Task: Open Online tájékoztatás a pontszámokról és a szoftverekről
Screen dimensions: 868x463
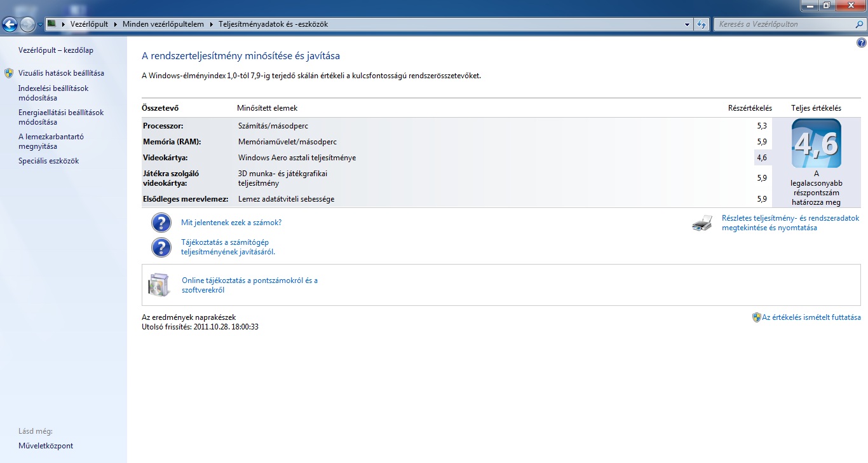Action: (250, 285)
